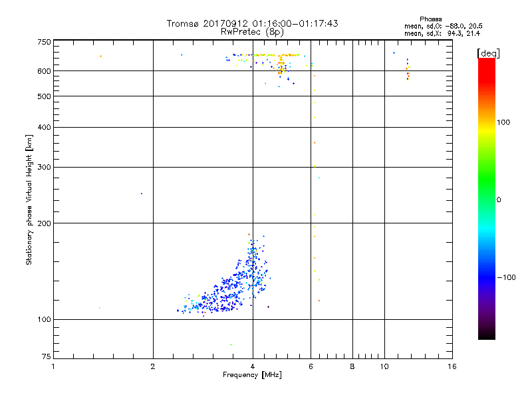Click the colorbar tick label '-100'
Screen dimensions: 532x399
(x=506, y=277)
